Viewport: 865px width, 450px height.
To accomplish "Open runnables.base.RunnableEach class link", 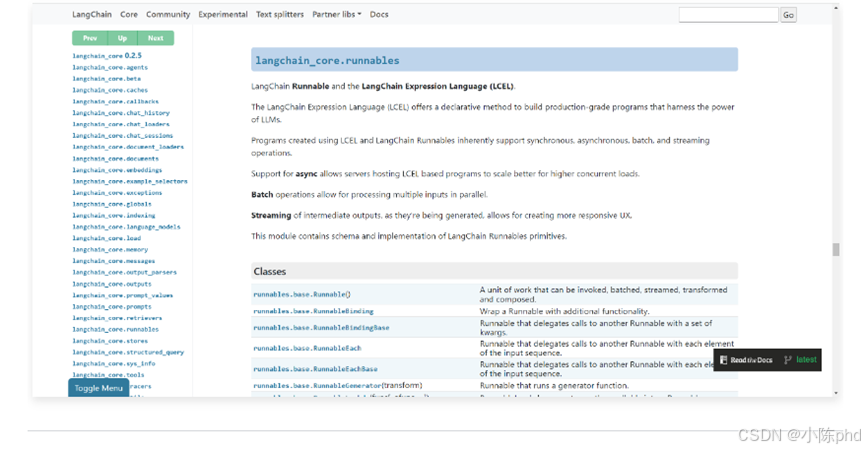I will [x=307, y=348].
